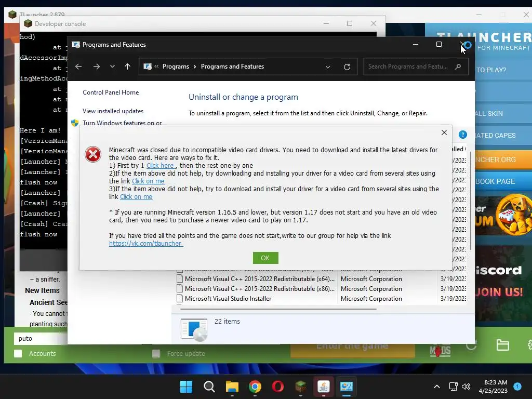Image resolution: width=532 pixels, height=399 pixels.
Task: Open the TLauncher Mods button
Action: coord(440,351)
